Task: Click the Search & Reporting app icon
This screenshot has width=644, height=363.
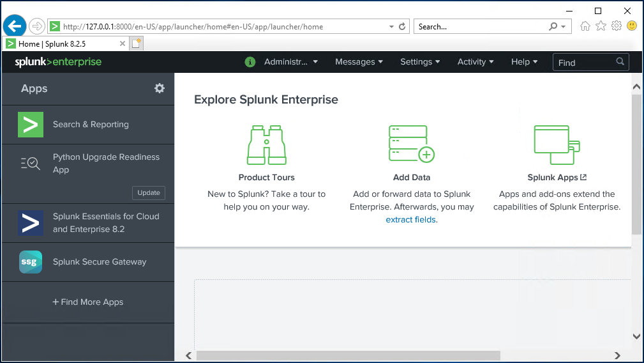Action: (31, 125)
